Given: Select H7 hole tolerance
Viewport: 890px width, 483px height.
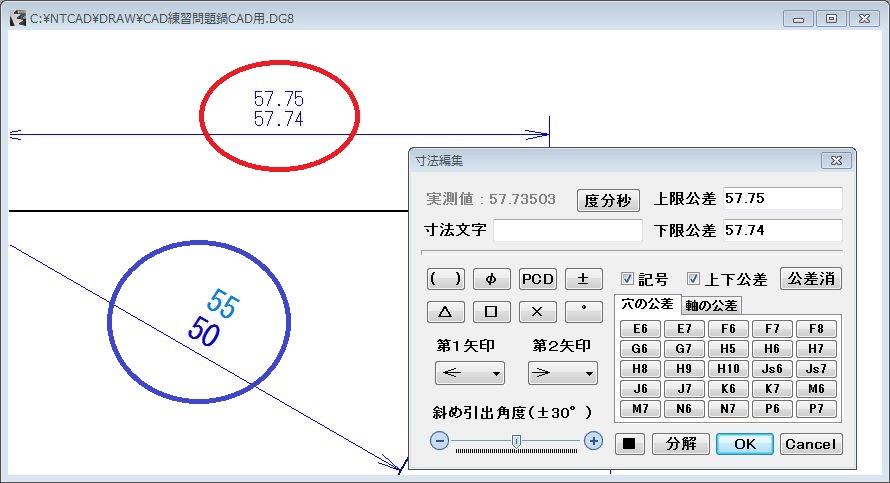Looking at the screenshot, I should click(x=816, y=348).
